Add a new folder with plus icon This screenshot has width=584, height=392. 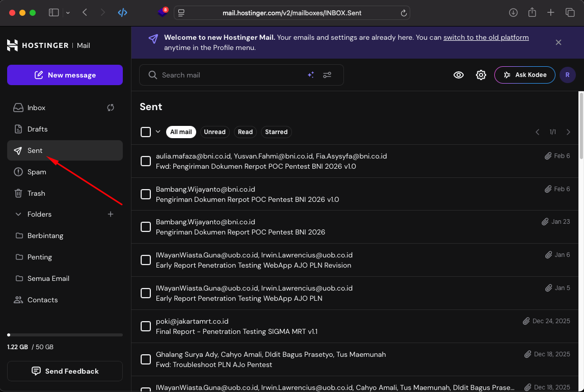111,214
